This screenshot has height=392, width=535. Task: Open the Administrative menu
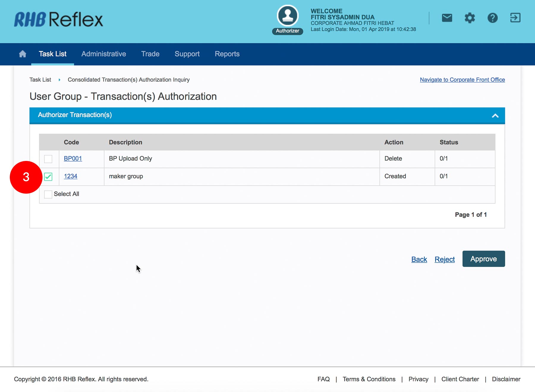pos(104,54)
